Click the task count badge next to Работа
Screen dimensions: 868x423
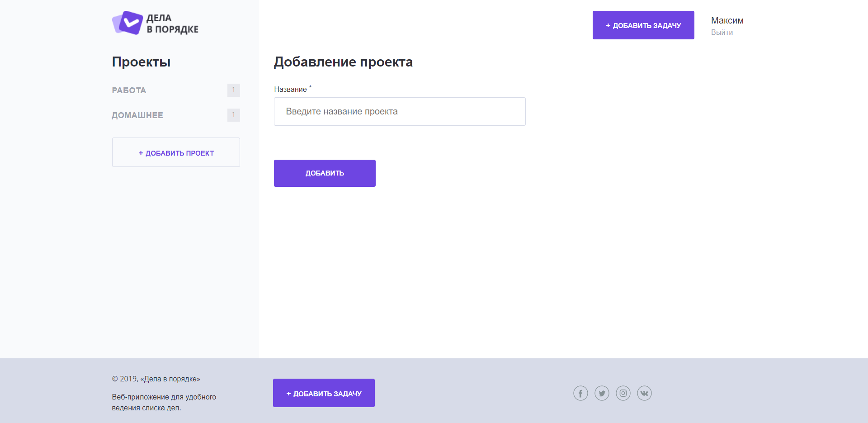(233, 90)
